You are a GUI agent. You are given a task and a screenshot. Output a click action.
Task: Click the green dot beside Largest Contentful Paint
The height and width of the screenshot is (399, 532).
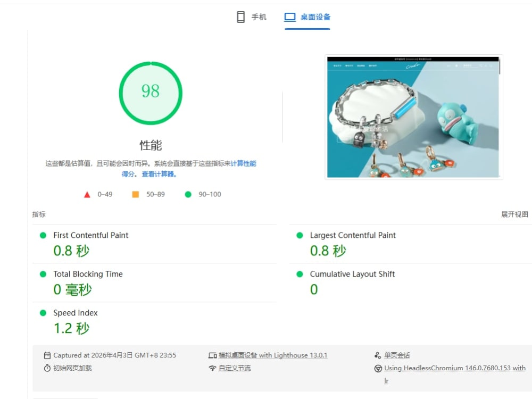click(300, 236)
